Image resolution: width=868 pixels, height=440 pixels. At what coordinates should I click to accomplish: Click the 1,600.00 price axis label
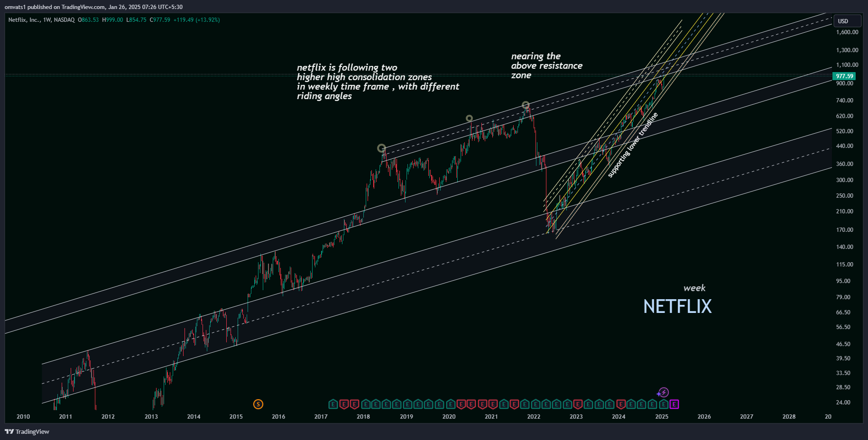(847, 32)
